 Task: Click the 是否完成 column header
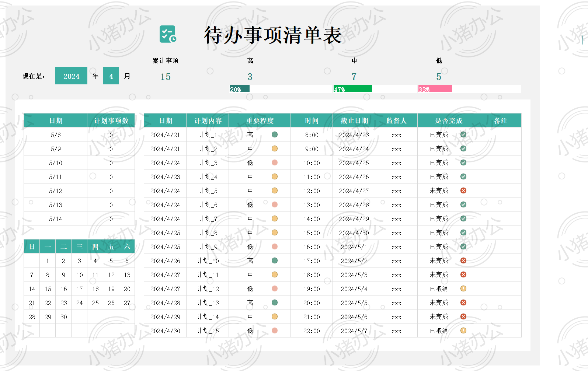449,120
